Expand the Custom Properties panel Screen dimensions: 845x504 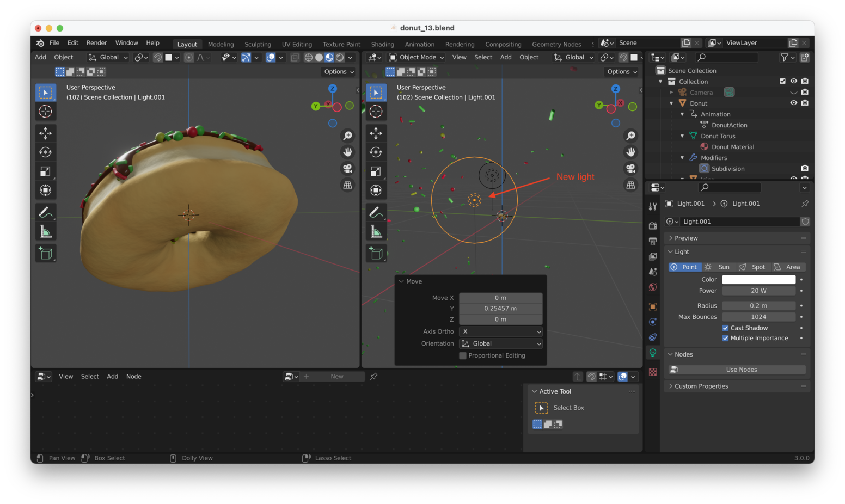[x=701, y=386]
